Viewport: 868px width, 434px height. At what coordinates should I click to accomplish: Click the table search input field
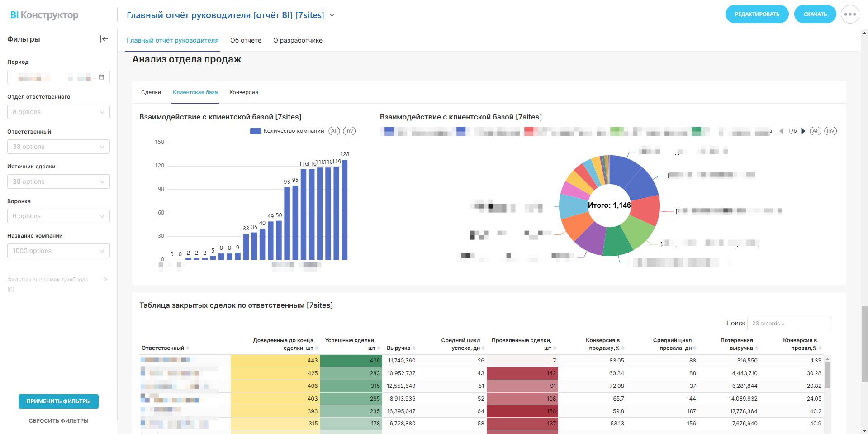click(788, 324)
